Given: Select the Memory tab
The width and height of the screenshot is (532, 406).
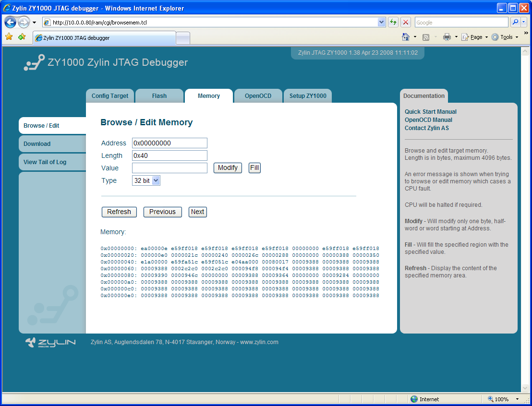Looking at the screenshot, I should click(209, 96).
